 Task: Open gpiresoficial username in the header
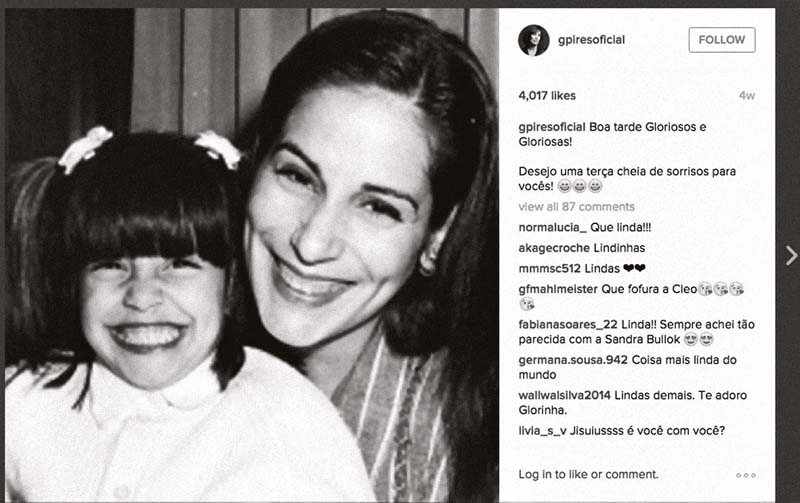tap(591, 40)
